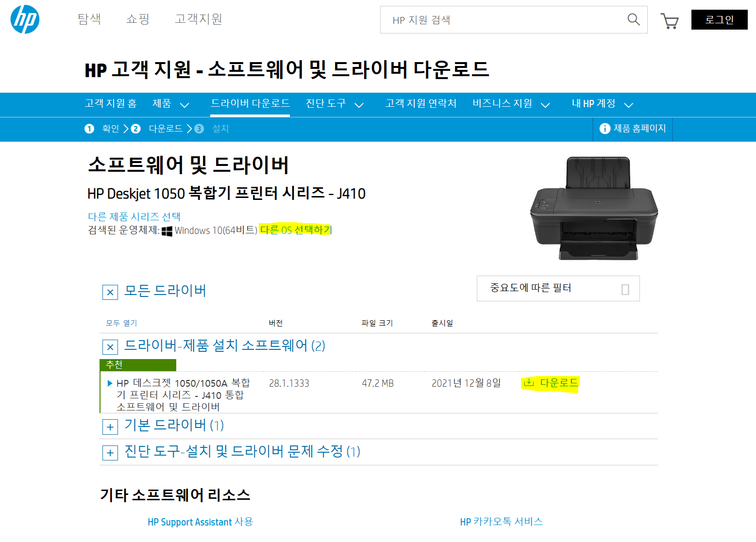Open the 고객지원 top menu
Viewport: 756px width, 542px height.
199,19
